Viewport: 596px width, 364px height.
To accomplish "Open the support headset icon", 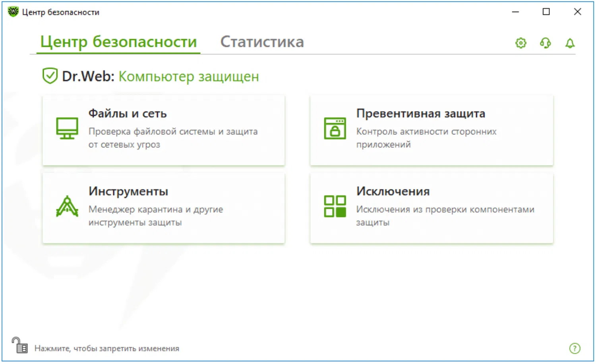I will click(x=545, y=43).
